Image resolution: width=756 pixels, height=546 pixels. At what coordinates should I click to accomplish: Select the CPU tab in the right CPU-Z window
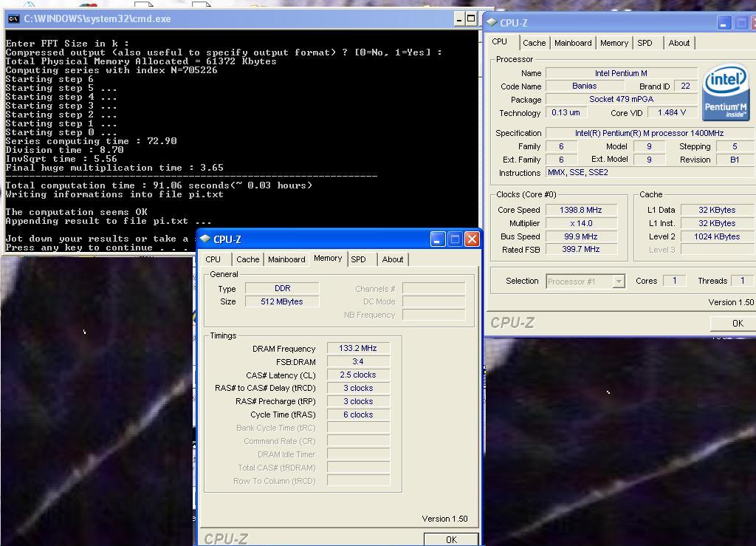pos(500,42)
